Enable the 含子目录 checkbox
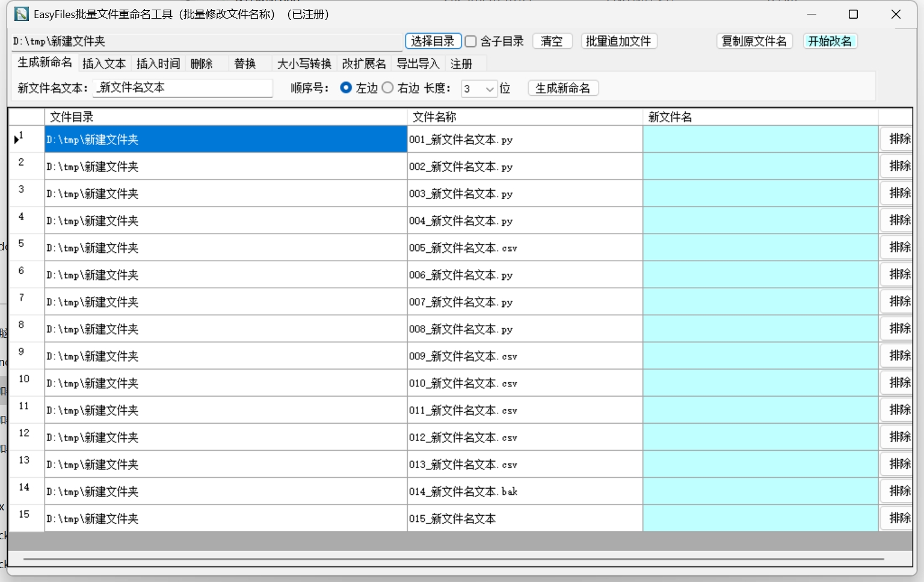 coord(471,42)
